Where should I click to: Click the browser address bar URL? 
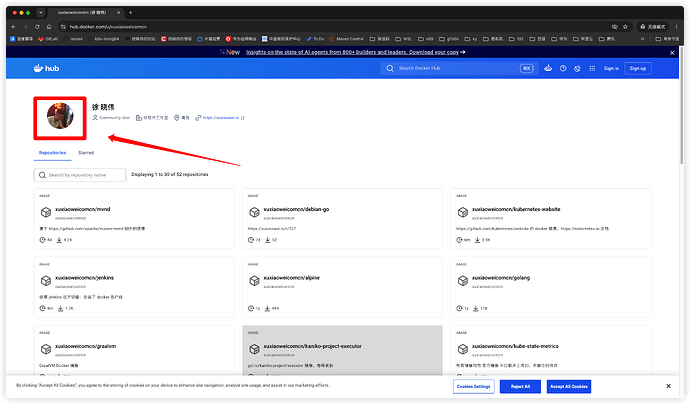click(x=108, y=27)
